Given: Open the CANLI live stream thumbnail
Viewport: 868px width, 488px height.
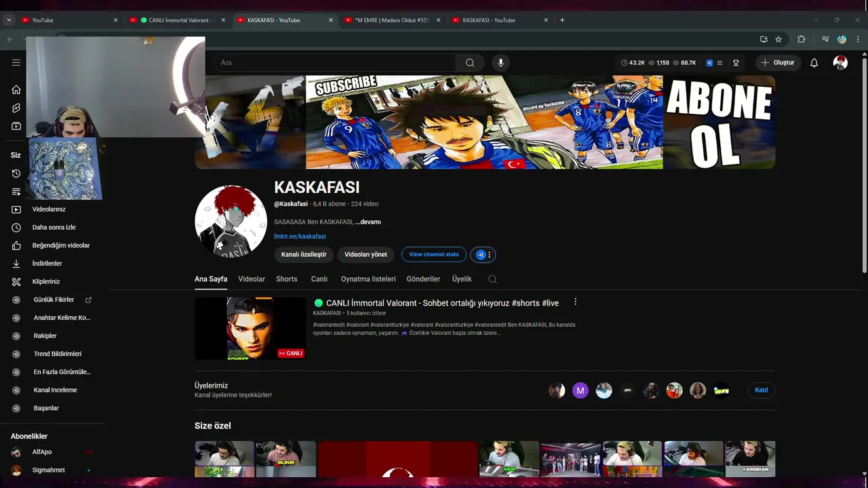Looking at the screenshot, I should tap(250, 328).
